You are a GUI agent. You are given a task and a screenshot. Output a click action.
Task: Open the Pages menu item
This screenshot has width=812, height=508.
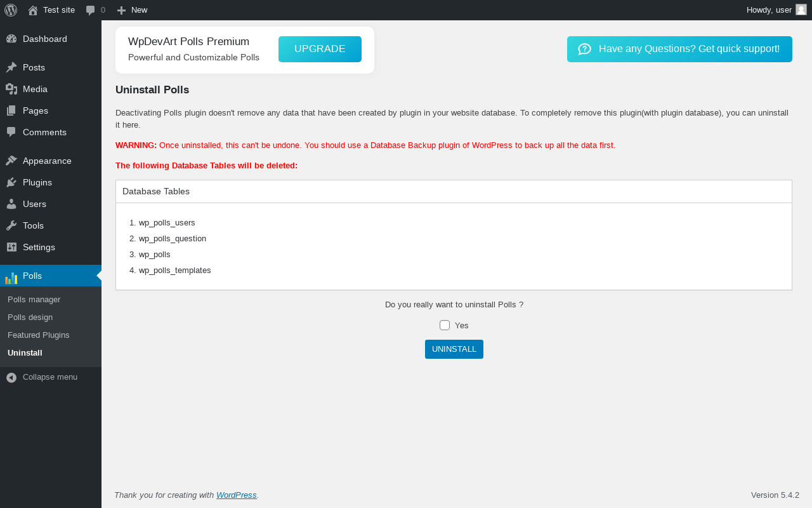tap(51, 110)
